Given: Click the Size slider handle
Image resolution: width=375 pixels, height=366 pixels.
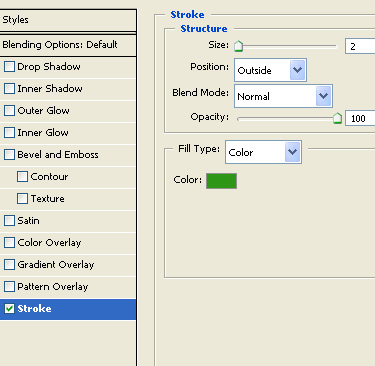Looking at the screenshot, I should [x=238, y=46].
